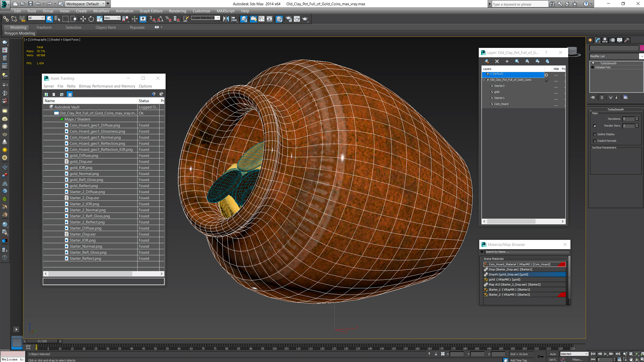Click Refresh icon in Asset Tracking
The height and width of the screenshot is (362, 644).
point(46,95)
